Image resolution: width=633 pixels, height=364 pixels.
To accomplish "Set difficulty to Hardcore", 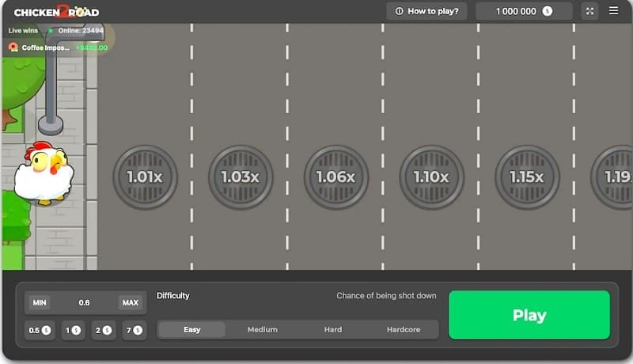I will click(404, 329).
